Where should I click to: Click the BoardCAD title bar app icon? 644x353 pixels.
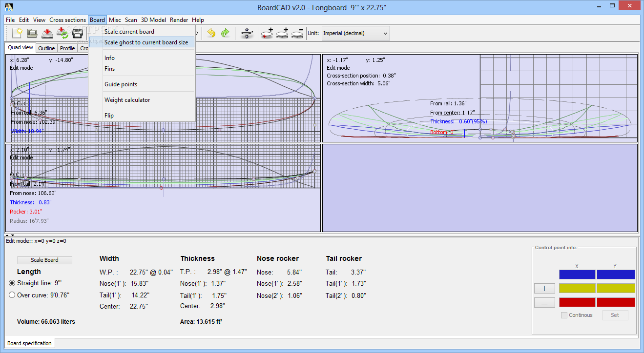point(8,7)
